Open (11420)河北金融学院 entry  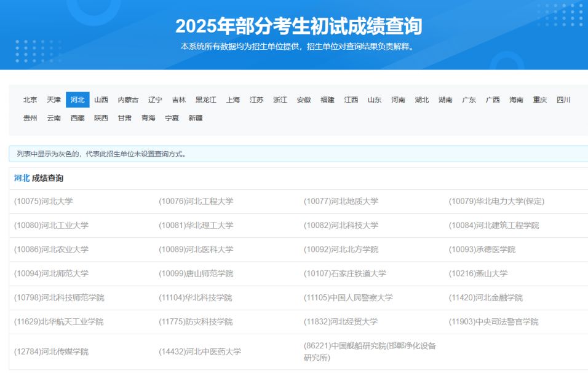486,298
